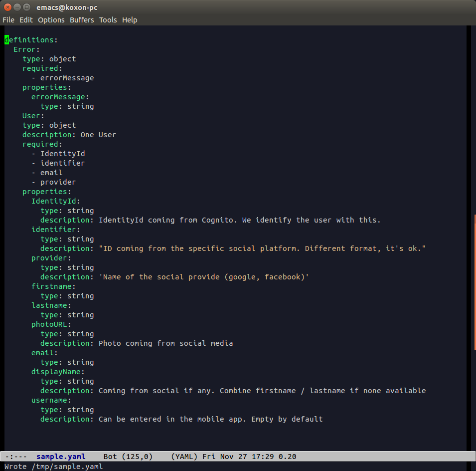The width and height of the screenshot is (476, 471).
Task: Click the buffer status flags '-:---'
Action: 16,457
